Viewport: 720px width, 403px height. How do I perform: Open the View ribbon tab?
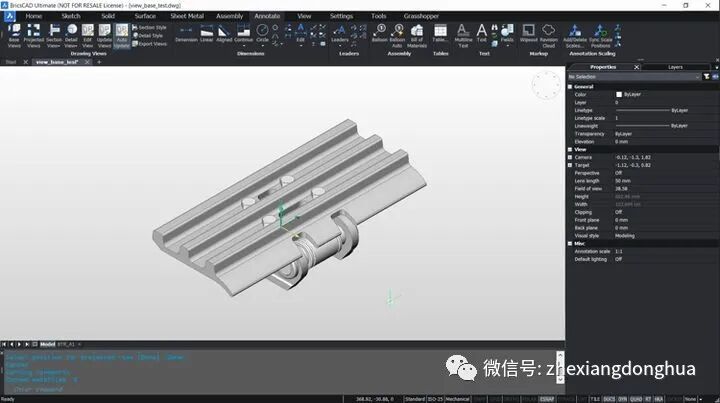click(304, 16)
